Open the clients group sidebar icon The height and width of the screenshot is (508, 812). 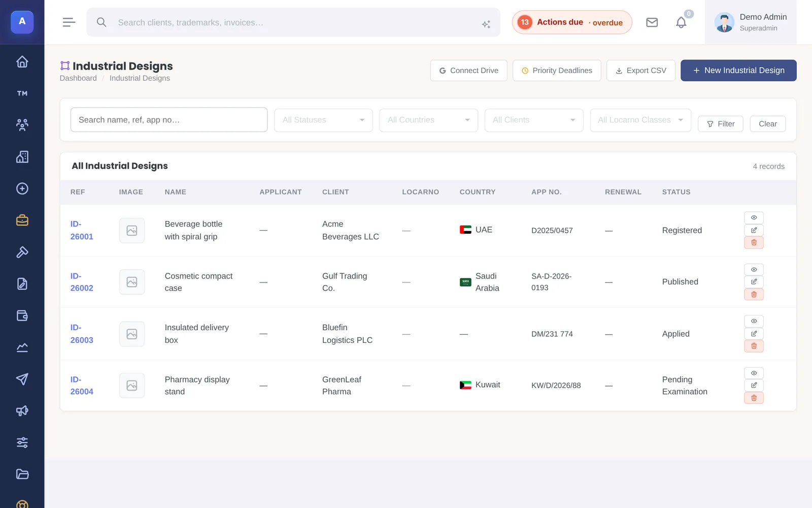(x=22, y=125)
